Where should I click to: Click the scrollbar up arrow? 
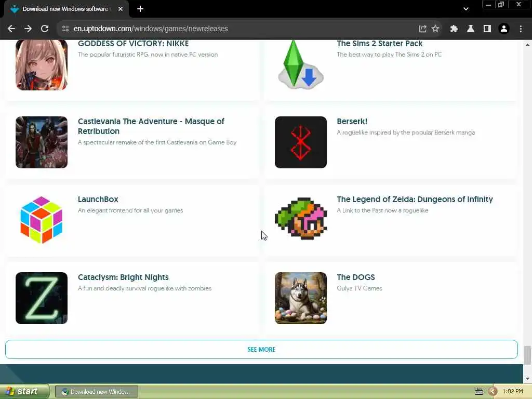pos(527,45)
